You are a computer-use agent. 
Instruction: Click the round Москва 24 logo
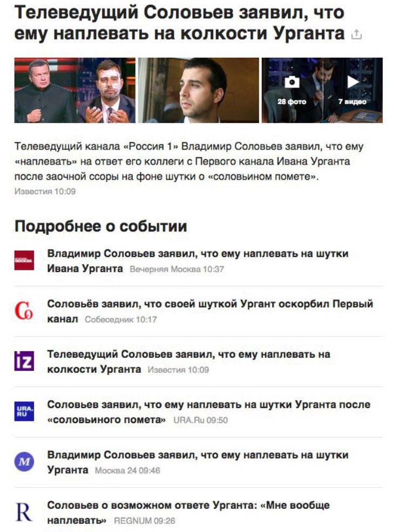(24, 461)
